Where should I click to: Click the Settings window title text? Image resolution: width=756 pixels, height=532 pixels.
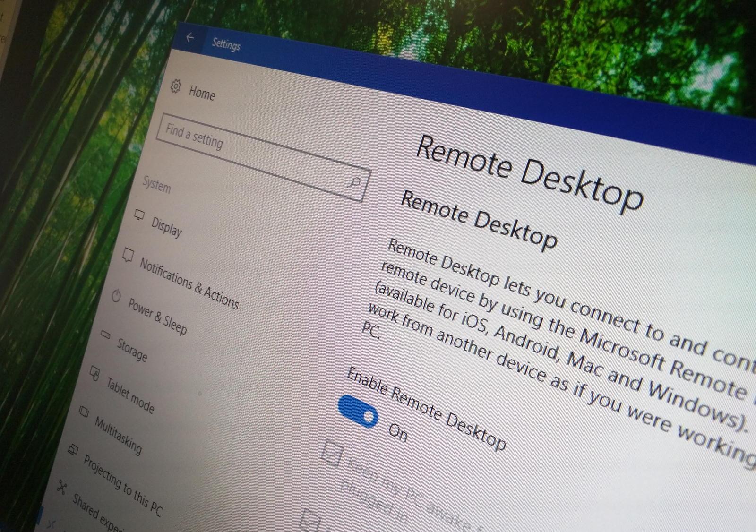click(x=226, y=44)
